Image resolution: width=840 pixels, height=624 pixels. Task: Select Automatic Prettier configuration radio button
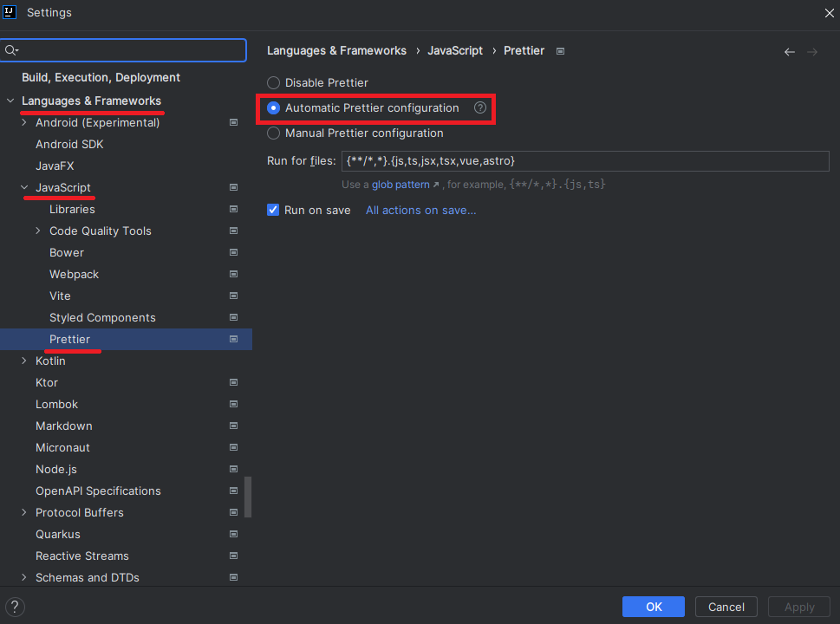click(273, 108)
